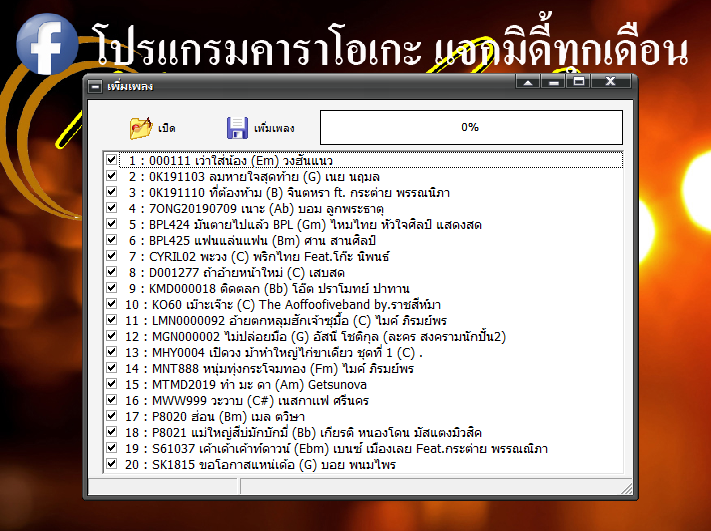Viewport: 711px width, 531px height.
Task: Click the เพิ่มเพลง button label
Action: click(x=274, y=128)
